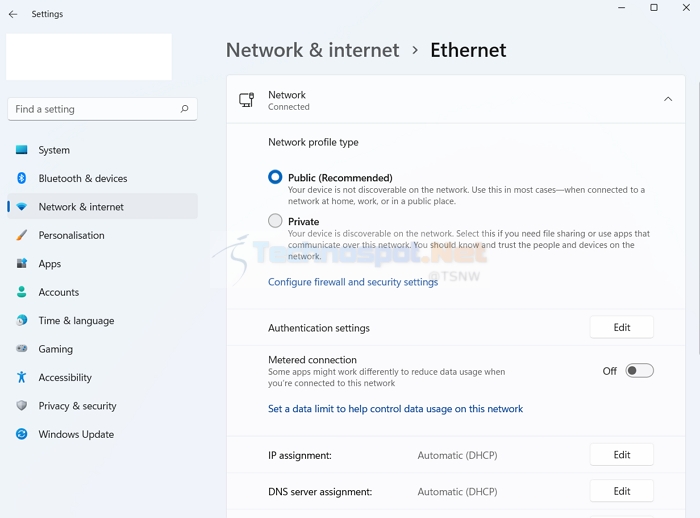Edit DNS server assignment
Viewport: 700px width, 518px height.
click(x=621, y=491)
